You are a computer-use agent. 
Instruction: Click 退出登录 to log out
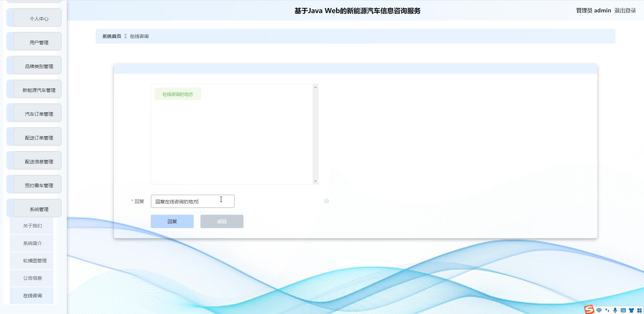pos(625,10)
